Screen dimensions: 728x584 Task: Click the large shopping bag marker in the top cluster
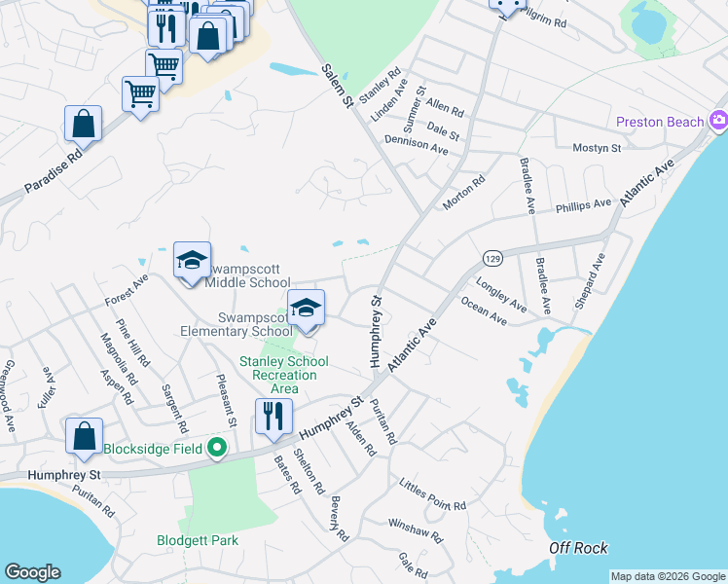208,39
